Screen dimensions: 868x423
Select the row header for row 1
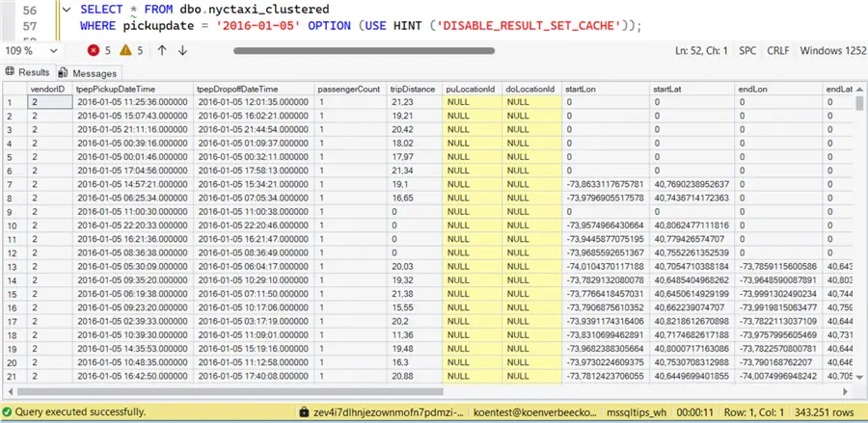click(x=14, y=102)
